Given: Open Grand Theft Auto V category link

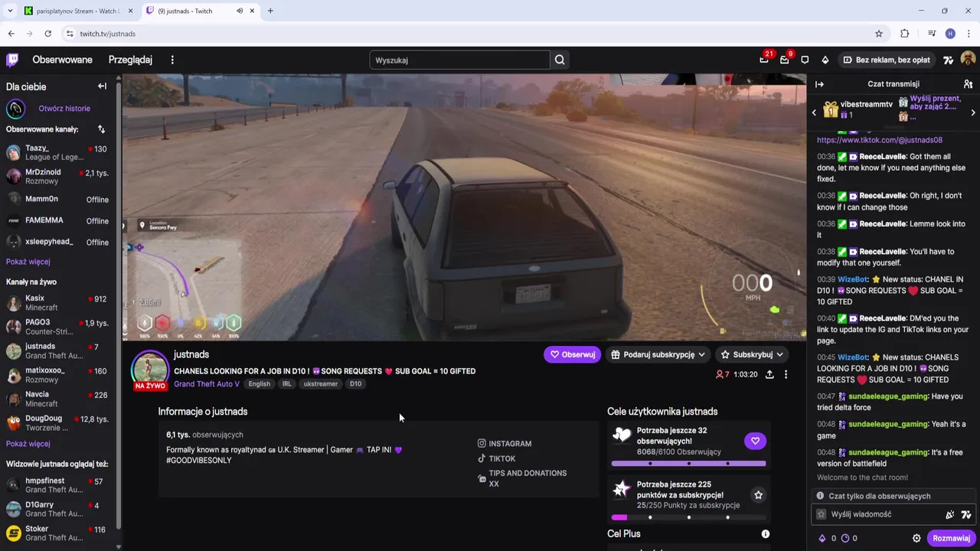Looking at the screenshot, I should click(x=207, y=384).
